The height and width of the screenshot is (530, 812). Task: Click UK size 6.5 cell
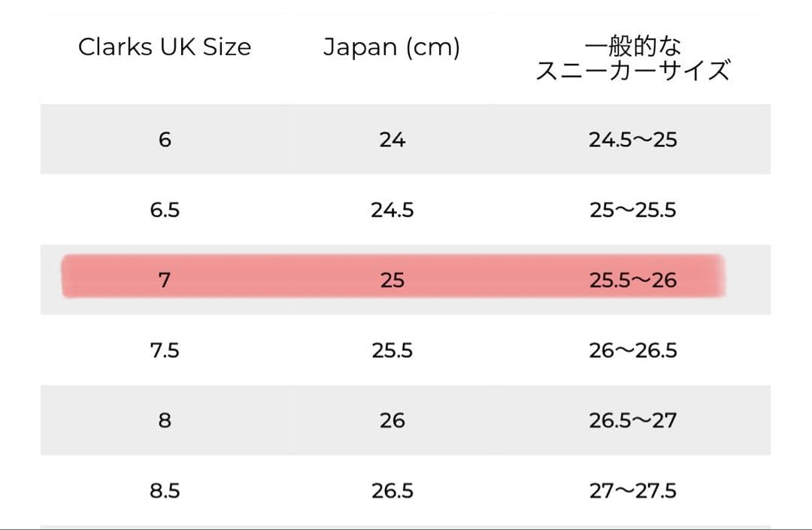pos(165,210)
